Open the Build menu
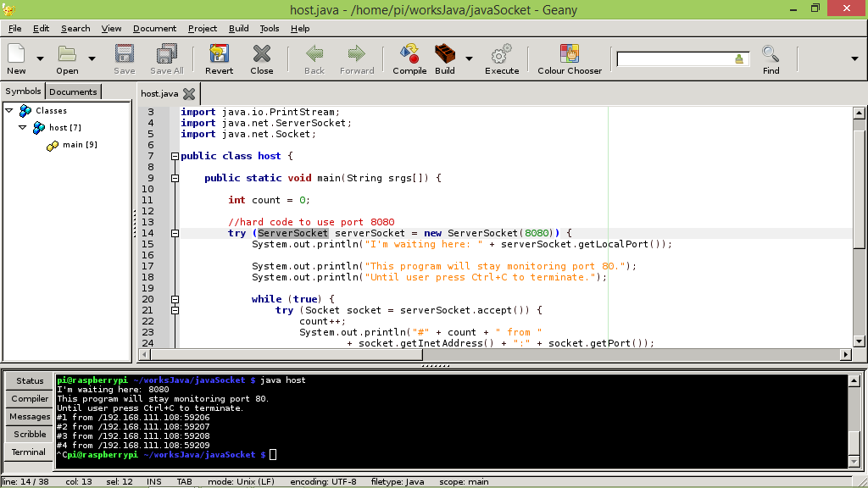 [238, 28]
